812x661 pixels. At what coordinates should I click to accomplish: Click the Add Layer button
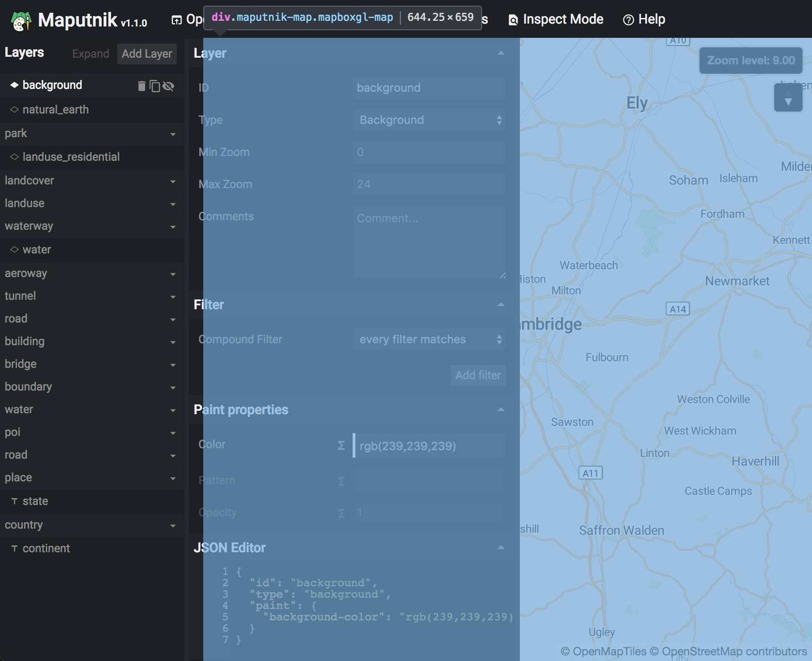(147, 53)
